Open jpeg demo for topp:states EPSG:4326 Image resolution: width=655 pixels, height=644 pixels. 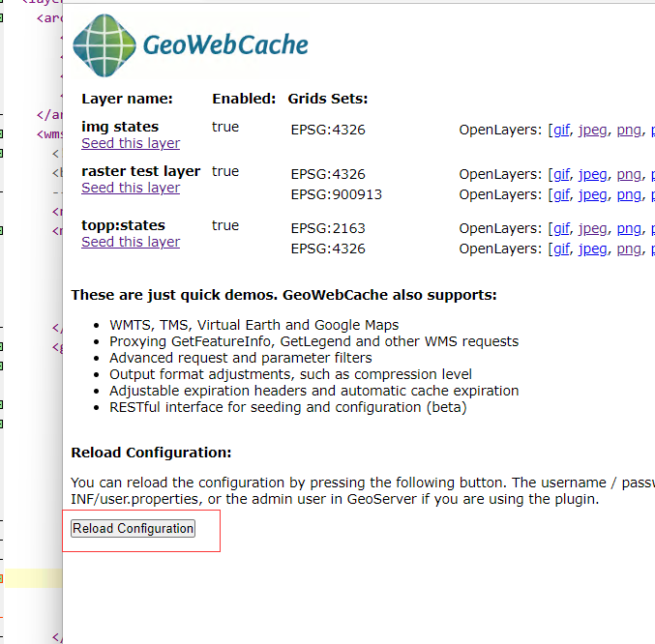tap(593, 249)
